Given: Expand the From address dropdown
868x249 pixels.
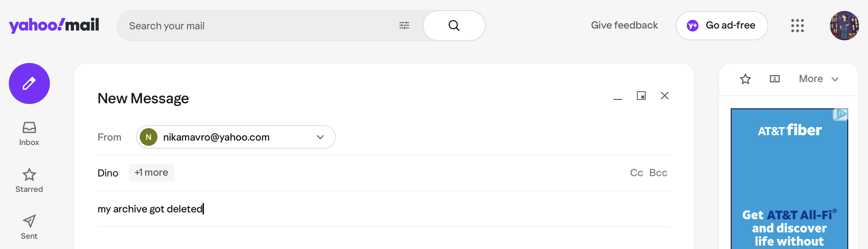Looking at the screenshot, I should 320,137.
